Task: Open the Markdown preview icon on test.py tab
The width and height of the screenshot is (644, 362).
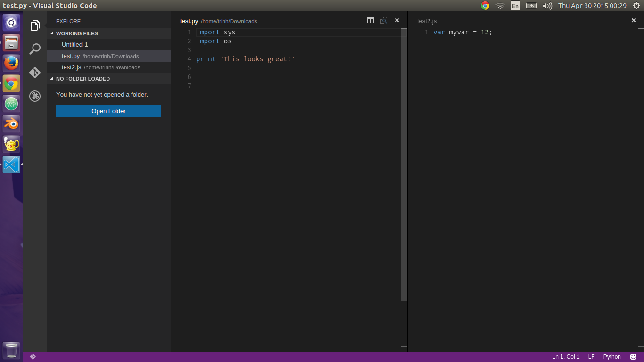Action: click(x=384, y=21)
